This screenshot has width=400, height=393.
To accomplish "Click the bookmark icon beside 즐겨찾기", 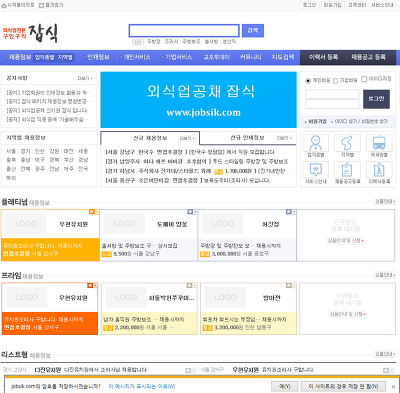I will (x=41, y=5).
